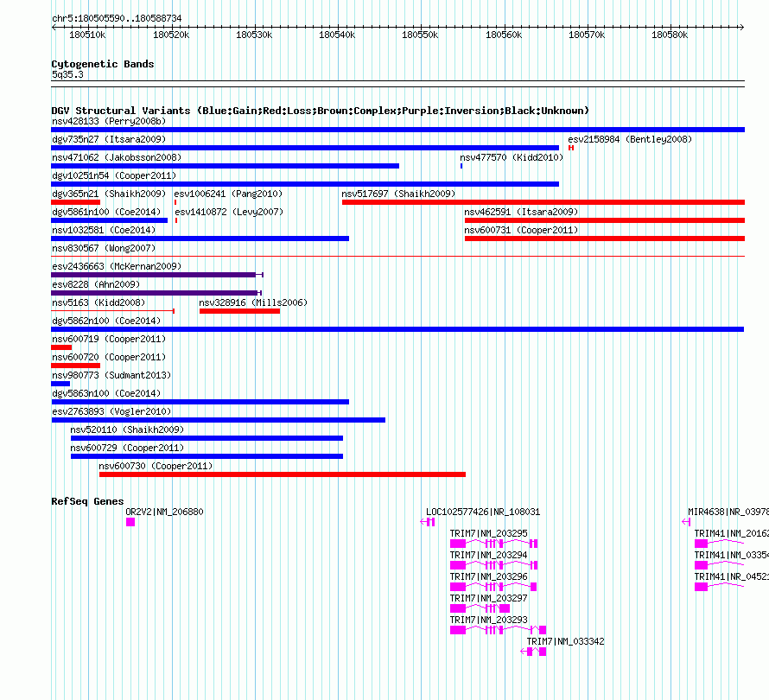The image size is (769, 700).
Task: Click the red esv1006241 tick marker
Action: pos(175,202)
